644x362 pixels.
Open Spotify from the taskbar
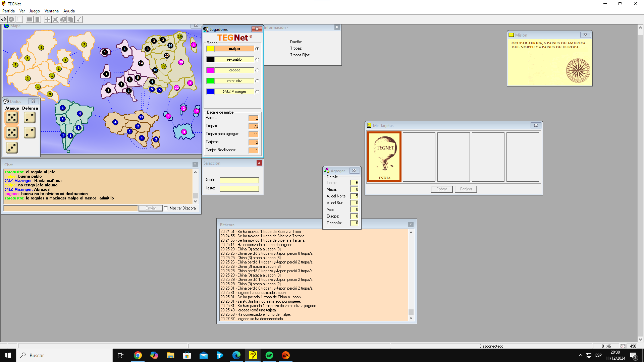click(269, 355)
